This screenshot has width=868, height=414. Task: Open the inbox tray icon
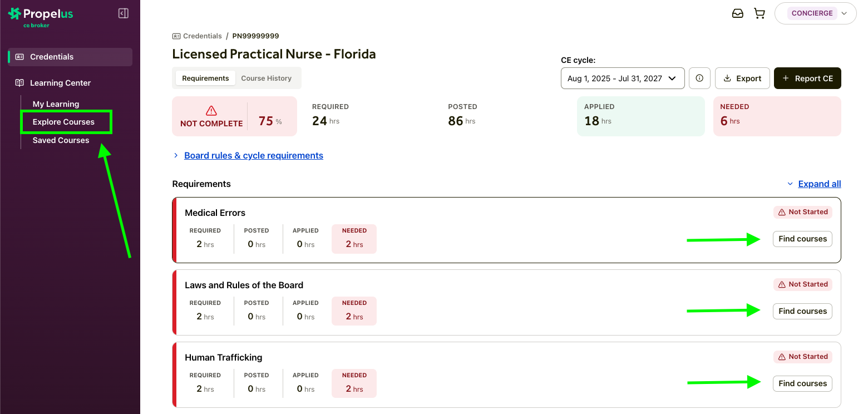click(x=737, y=13)
